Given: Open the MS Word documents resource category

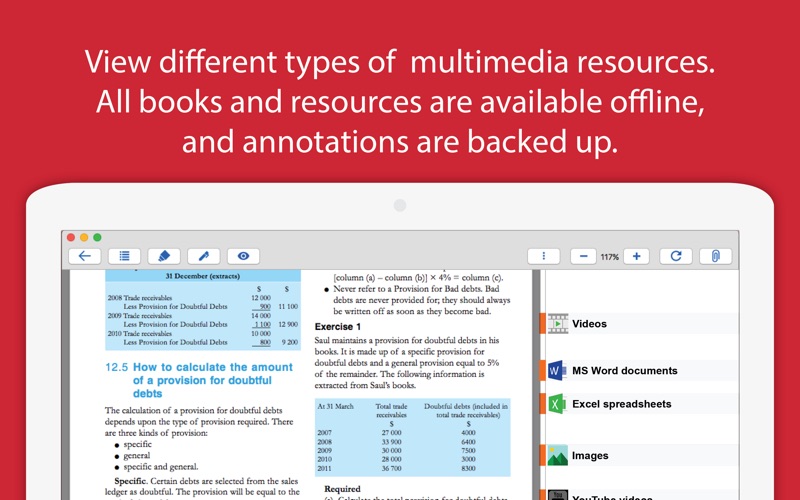Looking at the screenshot, I should (641, 370).
